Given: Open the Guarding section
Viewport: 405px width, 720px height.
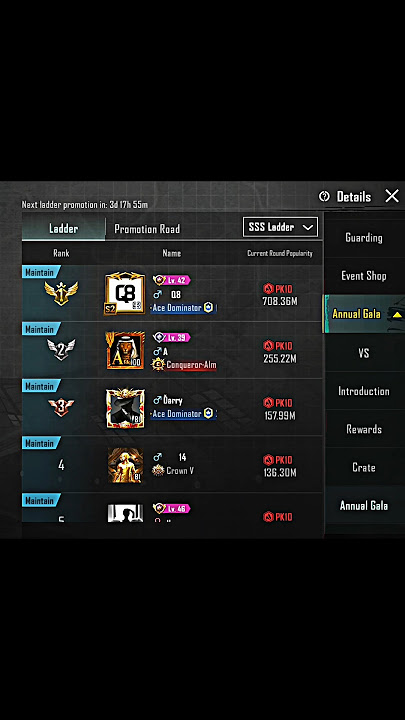Looking at the screenshot, I should (x=364, y=237).
